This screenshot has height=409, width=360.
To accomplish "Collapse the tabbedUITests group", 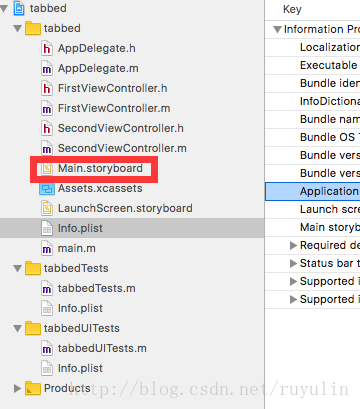I will pyautogui.click(x=18, y=329).
